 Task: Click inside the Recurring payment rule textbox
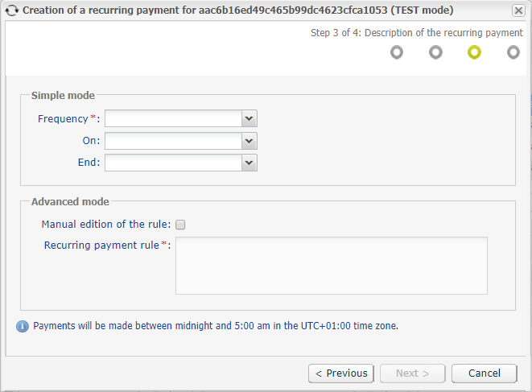tap(331, 266)
